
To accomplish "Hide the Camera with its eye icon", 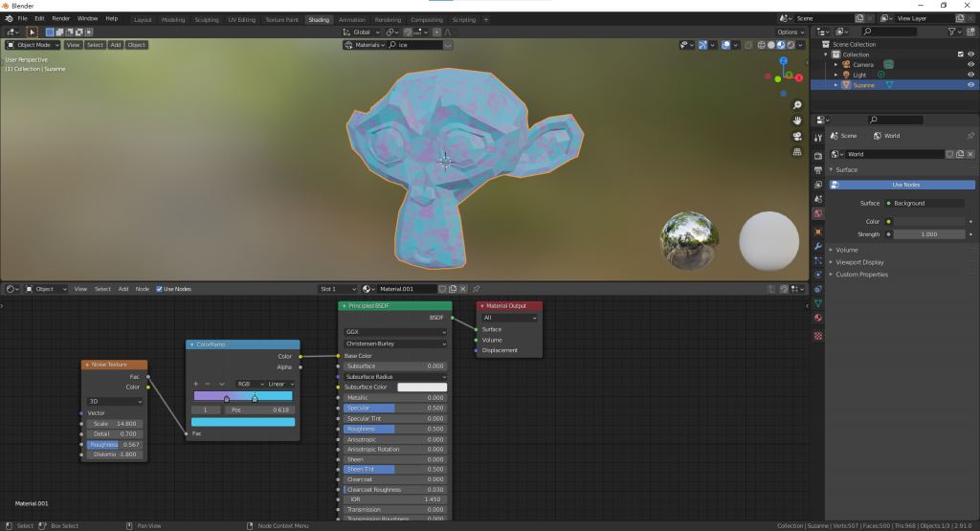I will coord(970,64).
